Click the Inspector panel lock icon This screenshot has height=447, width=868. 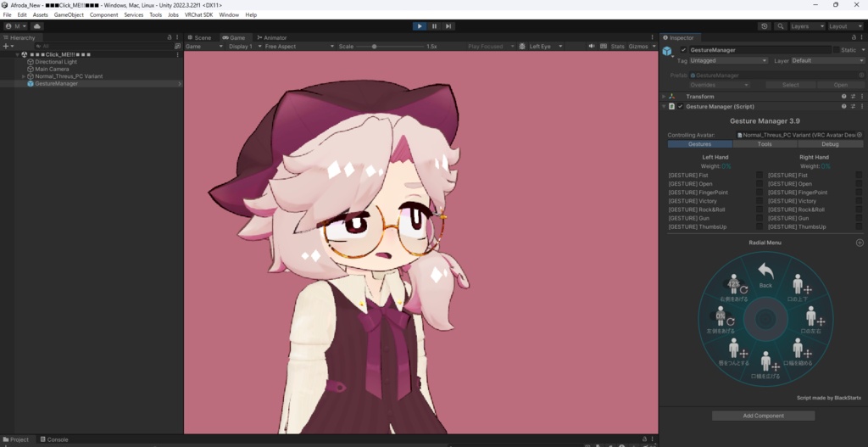(853, 37)
